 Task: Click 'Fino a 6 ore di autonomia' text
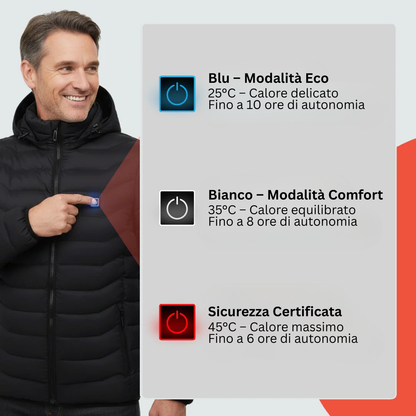[x=283, y=338]
